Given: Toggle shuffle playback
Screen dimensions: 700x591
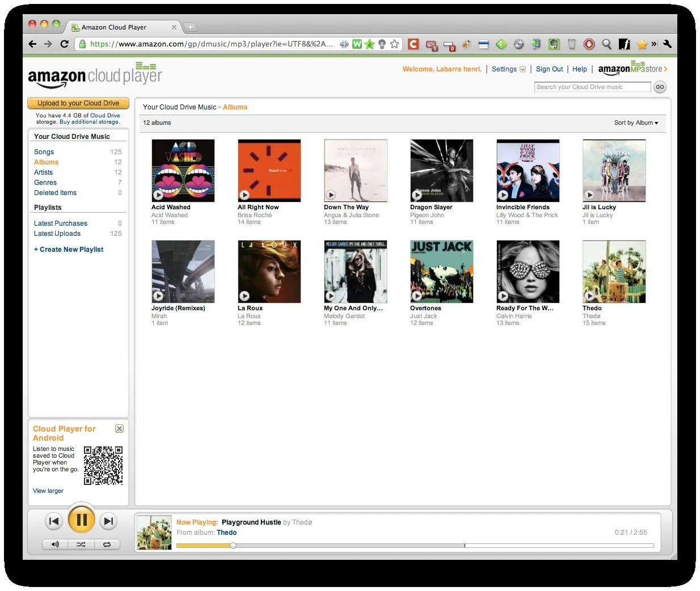Looking at the screenshot, I should [x=81, y=544].
